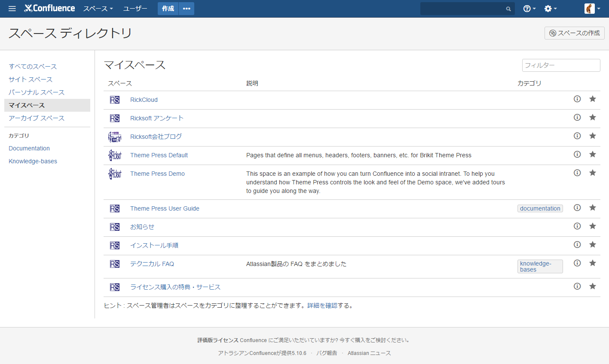The width and height of the screenshot is (609, 364).
Task: Open the user profile avatar menu
Action: click(592, 9)
